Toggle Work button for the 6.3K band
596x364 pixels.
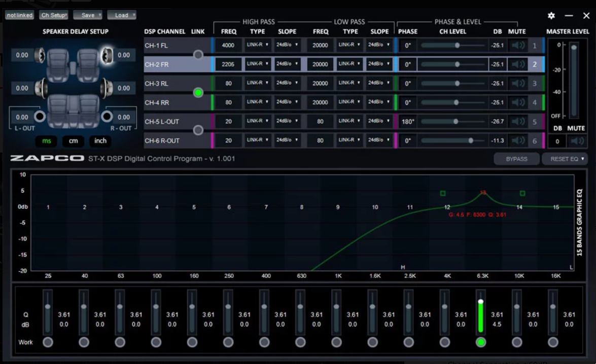[x=481, y=342]
